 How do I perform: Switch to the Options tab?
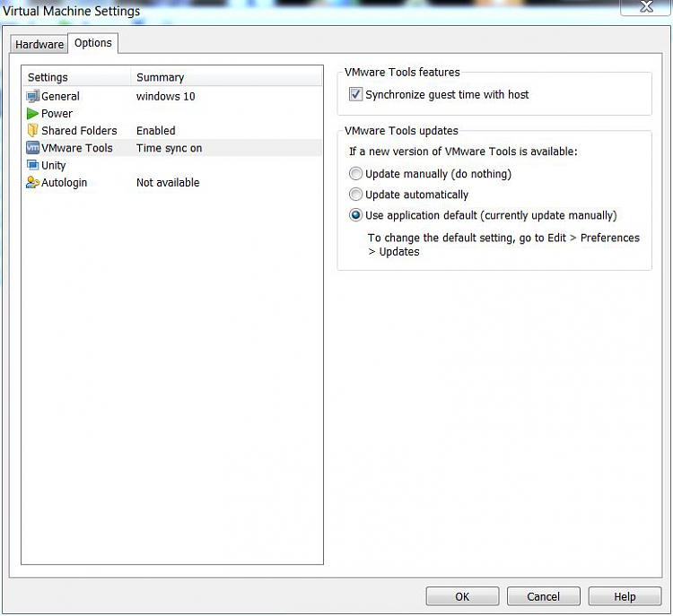(93, 43)
